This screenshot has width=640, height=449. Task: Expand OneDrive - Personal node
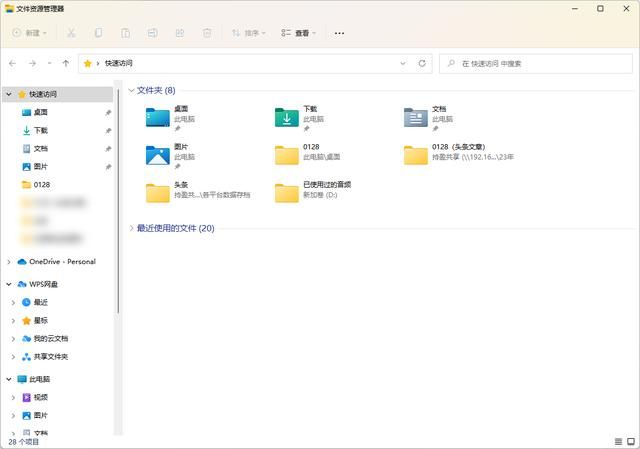9,262
